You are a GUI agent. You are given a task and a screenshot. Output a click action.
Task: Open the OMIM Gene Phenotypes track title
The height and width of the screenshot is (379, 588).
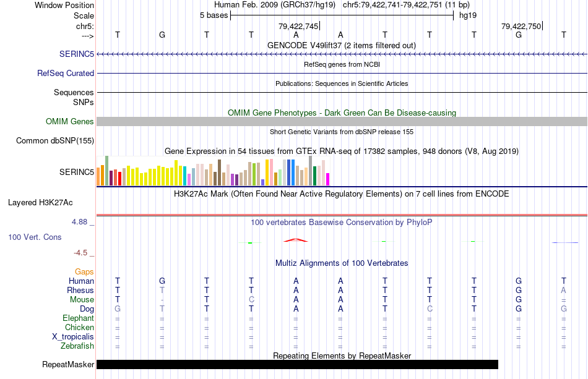click(342, 113)
